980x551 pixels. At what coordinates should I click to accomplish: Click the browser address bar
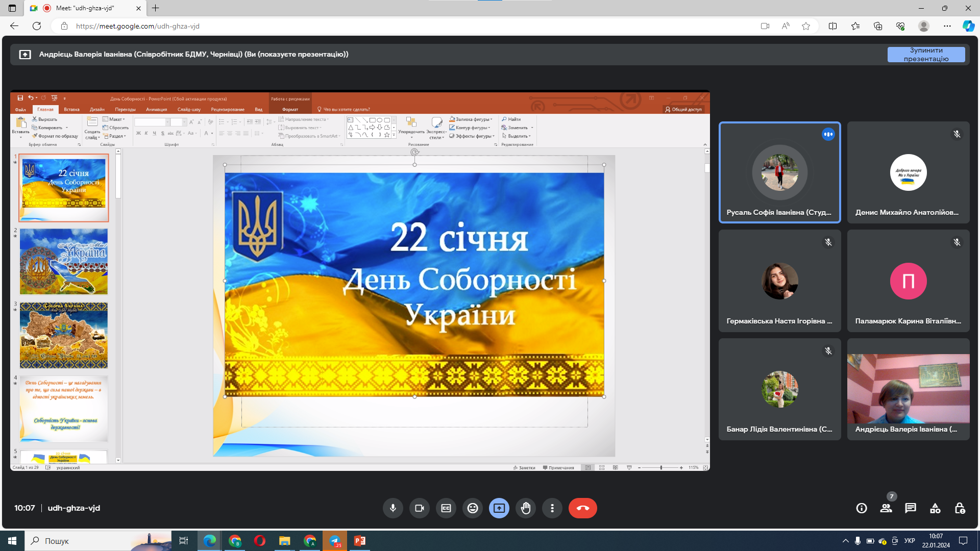357,26
